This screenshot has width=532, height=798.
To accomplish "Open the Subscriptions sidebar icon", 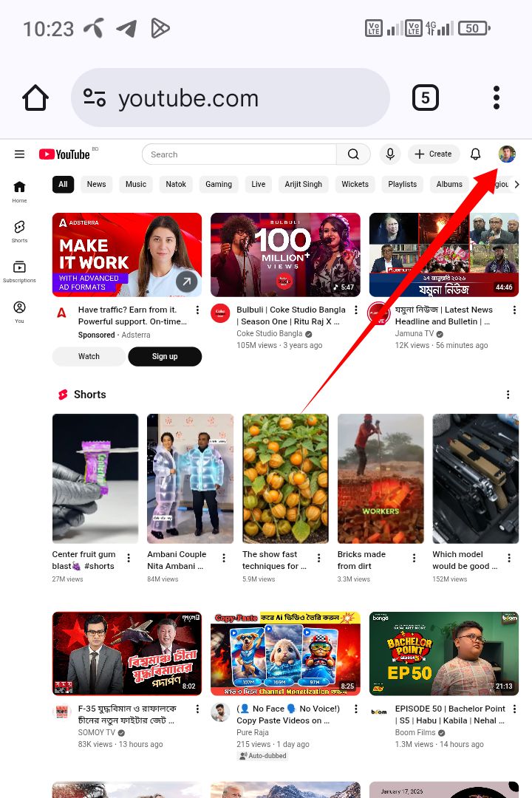I will coord(19,272).
